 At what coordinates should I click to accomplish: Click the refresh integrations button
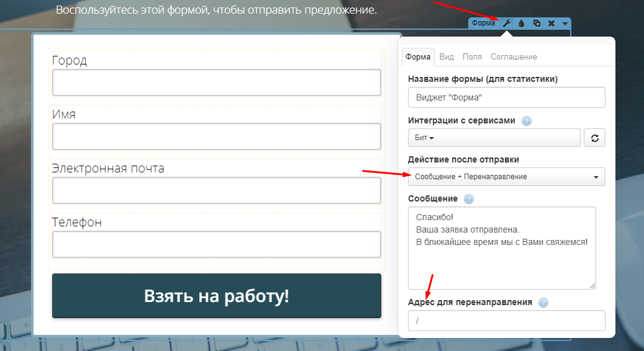click(594, 138)
